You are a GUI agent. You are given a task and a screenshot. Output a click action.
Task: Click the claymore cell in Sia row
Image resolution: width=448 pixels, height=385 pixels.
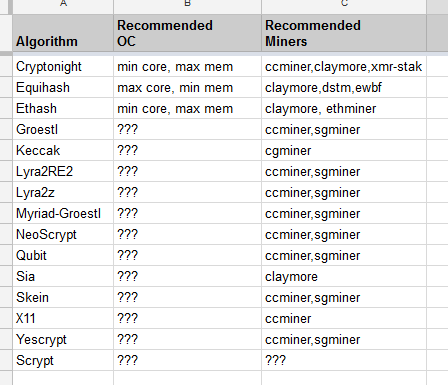(x=344, y=276)
